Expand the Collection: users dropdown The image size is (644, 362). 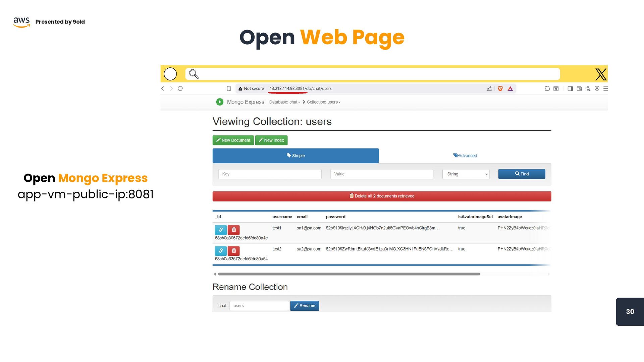click(x=323, y=102)
